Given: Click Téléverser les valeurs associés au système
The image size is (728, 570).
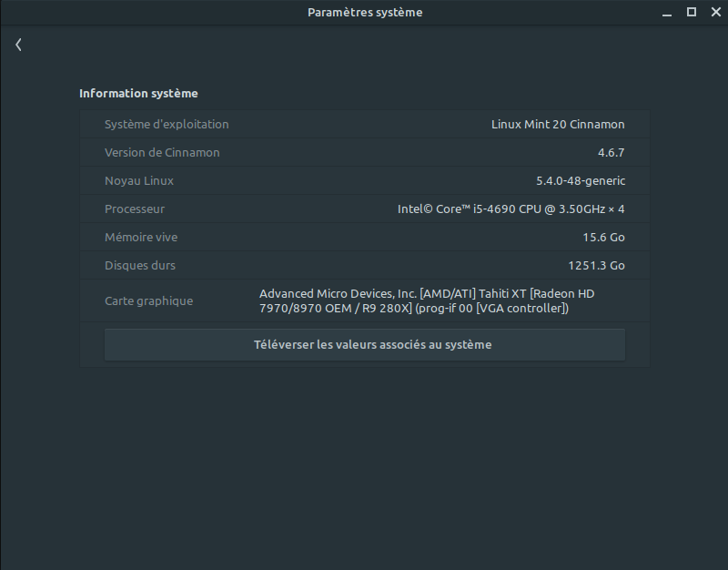Looking at the screenshot, I should [x=365, y=345].
